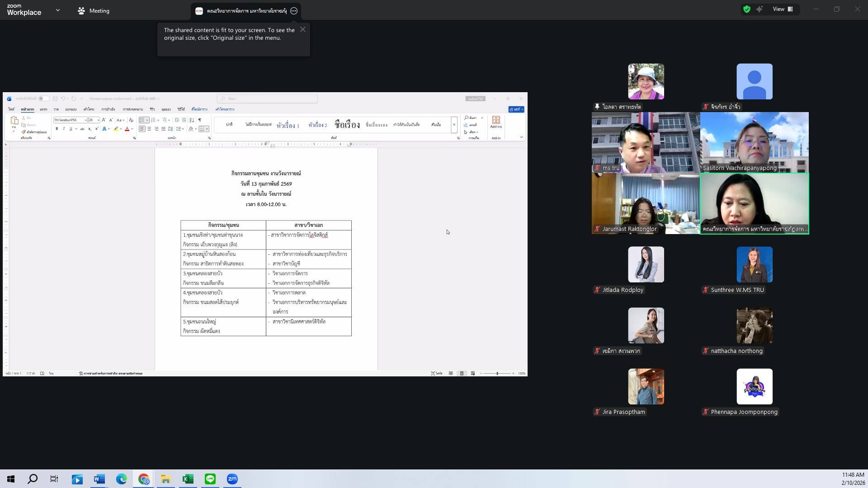Open the Excel app from the taskbar
This screenshot has width=868, height=488.
tap(188, 479)
